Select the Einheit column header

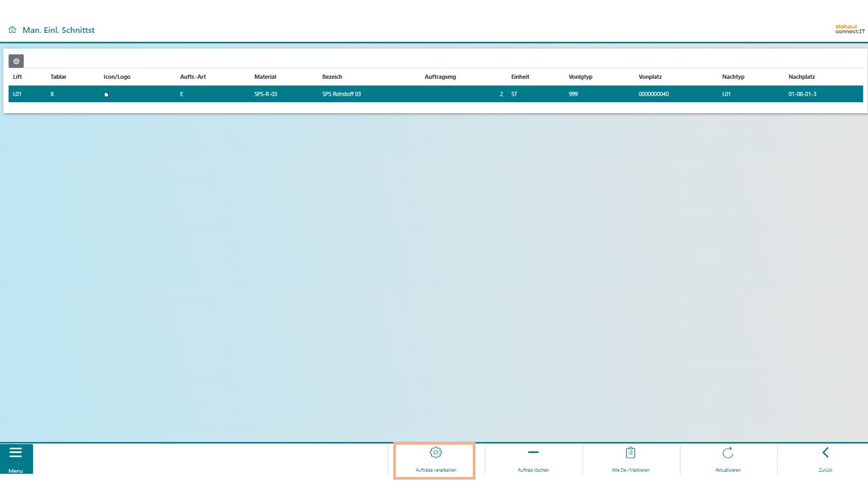coord(520,77)
